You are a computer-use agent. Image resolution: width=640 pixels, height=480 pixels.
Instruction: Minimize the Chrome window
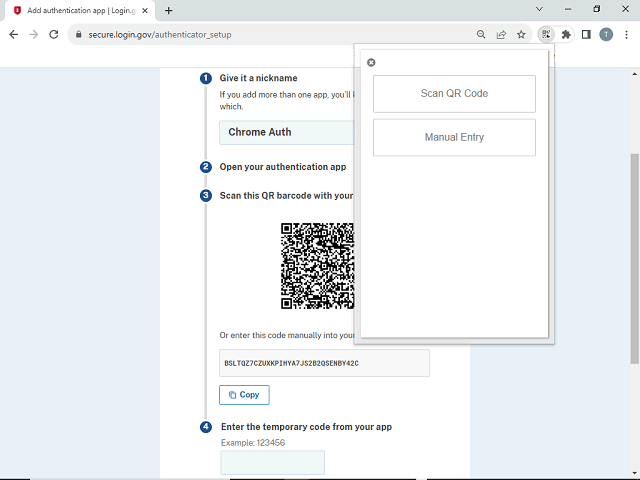point(568,9)
